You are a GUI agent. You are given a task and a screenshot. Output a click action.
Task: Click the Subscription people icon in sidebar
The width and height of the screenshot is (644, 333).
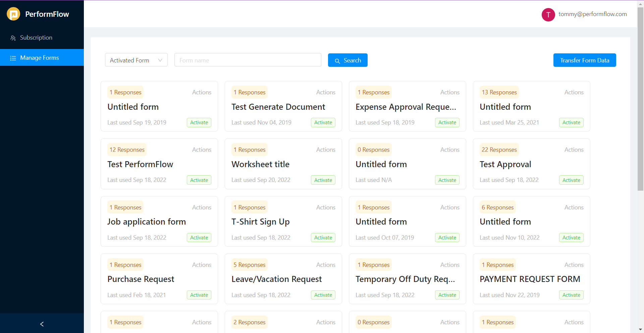pyautogui.click(x=13, y=38)
